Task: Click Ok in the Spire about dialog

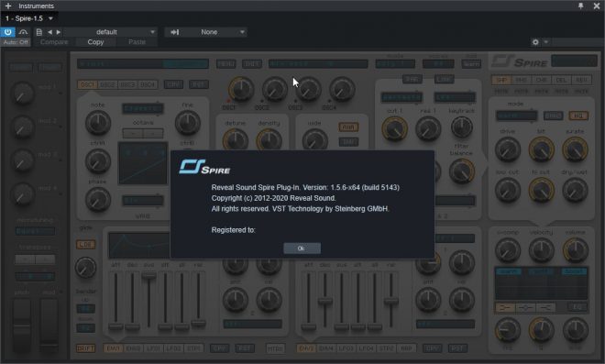Action: tap(302, 248)
